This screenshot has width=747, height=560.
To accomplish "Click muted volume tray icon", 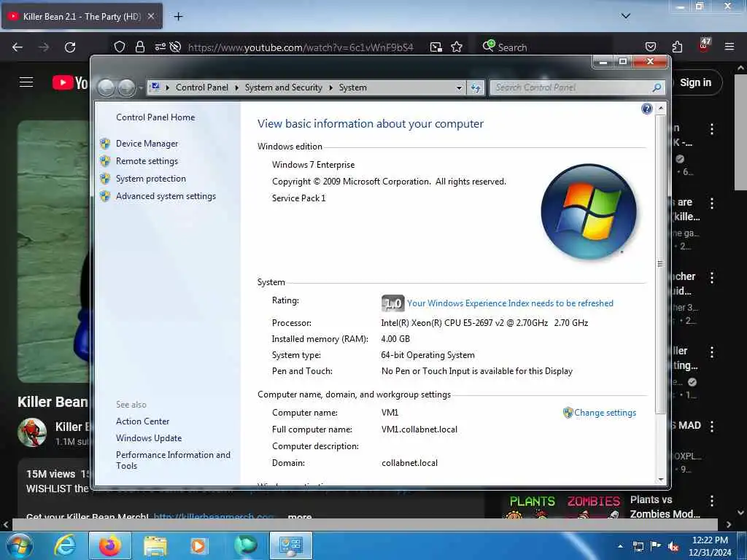I will 673,547.
